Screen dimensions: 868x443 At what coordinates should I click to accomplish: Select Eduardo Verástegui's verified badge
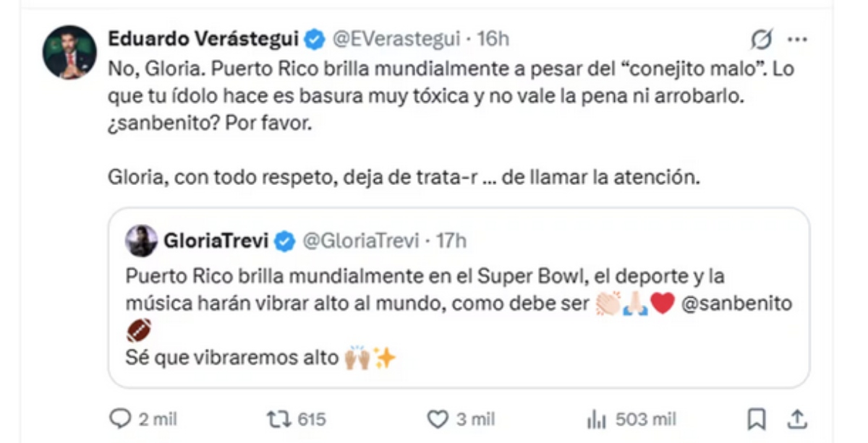click(x=314, y=40)
